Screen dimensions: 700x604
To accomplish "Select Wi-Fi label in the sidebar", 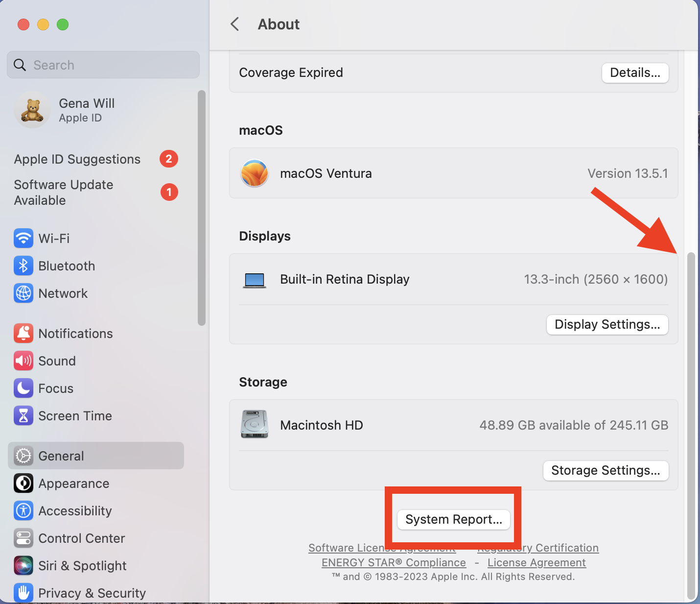I will [54, 239].
